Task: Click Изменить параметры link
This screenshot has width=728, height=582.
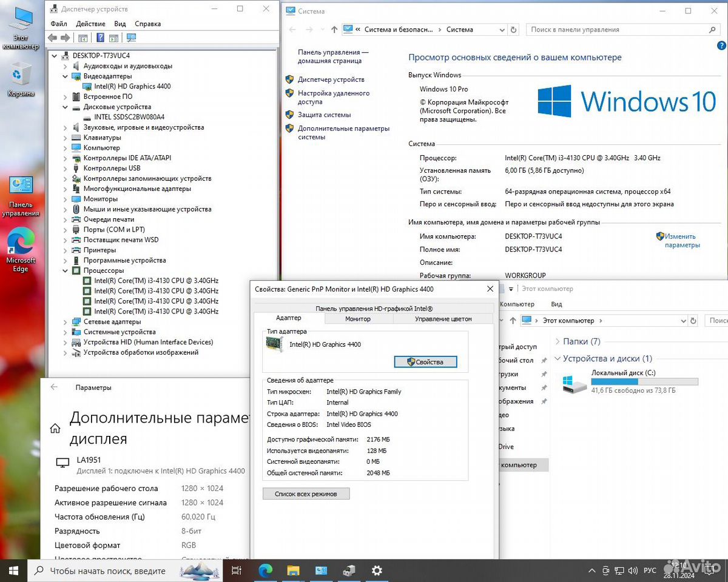Action: tap(682, 241)
